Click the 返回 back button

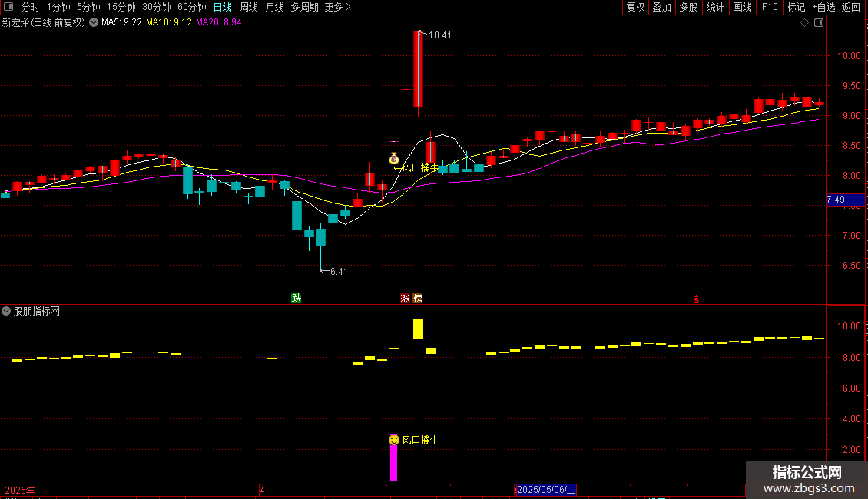pos(851,7)
